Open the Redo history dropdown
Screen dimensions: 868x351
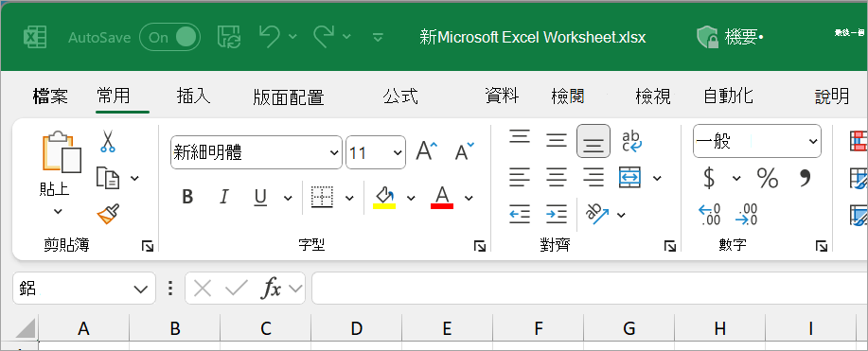tap(346, 37)
